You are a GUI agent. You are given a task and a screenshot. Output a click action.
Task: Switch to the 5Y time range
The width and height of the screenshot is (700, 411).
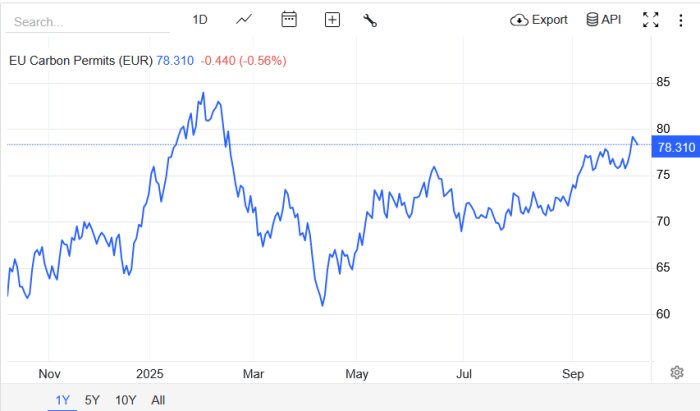(x=92, y=400)
